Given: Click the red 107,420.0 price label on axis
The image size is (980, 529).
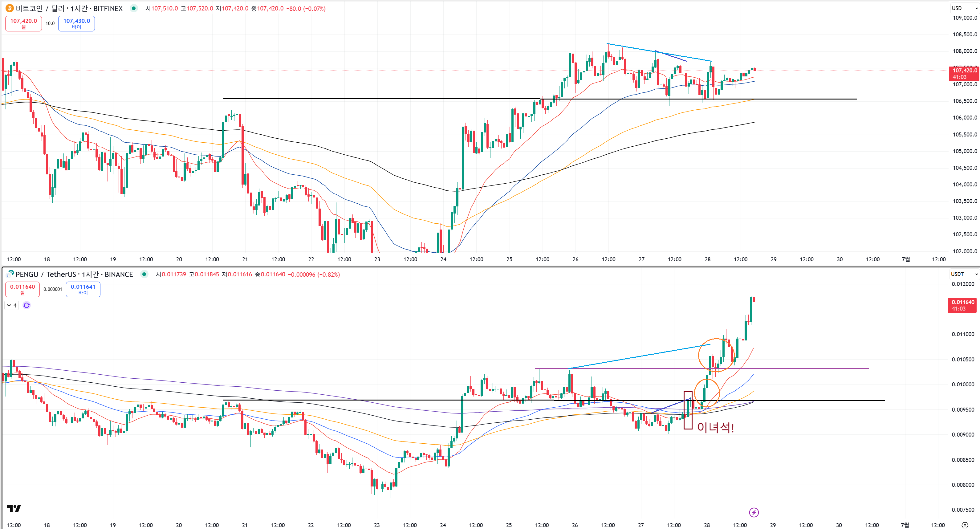Looking at the screenshot, I should [964, 73].
